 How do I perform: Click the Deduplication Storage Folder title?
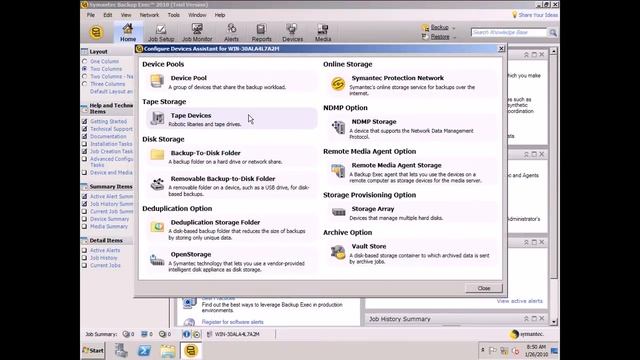pyautogui.click(x=215, y=222)
